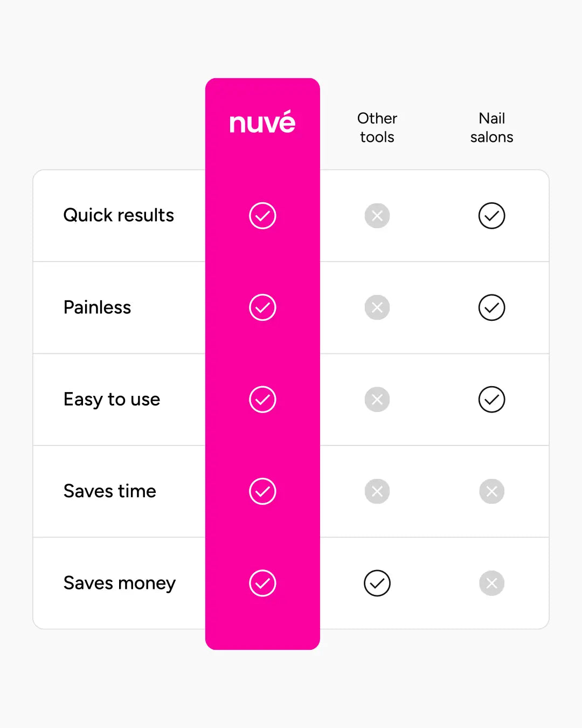Screen dimensions: 582x728
Task: Click Other tools X for Painless
Action: pos(377,307)
